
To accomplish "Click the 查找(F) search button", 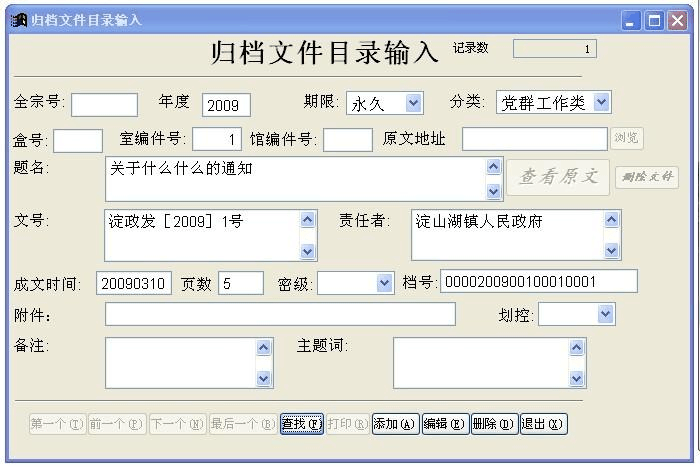I will (x=302, y=424).
